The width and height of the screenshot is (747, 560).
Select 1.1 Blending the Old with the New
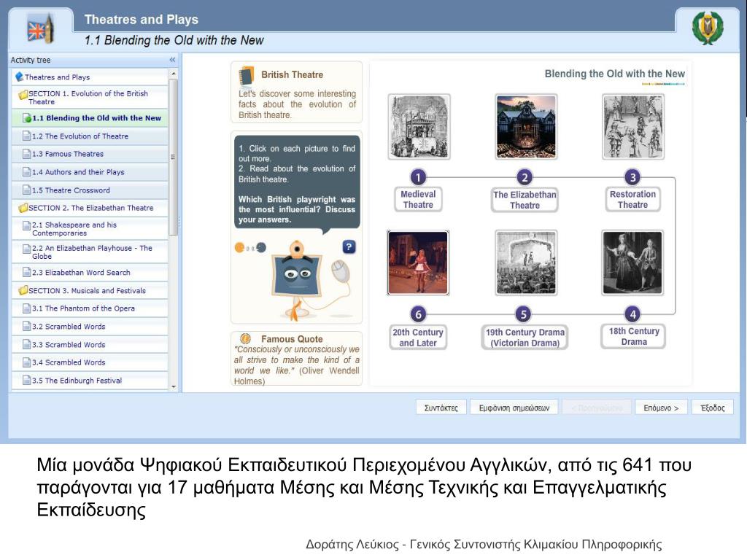coord(90,118)
